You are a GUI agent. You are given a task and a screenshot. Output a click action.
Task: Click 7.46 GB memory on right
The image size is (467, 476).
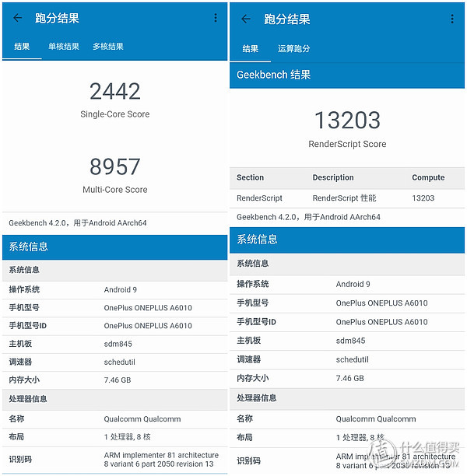click(349, 378)
